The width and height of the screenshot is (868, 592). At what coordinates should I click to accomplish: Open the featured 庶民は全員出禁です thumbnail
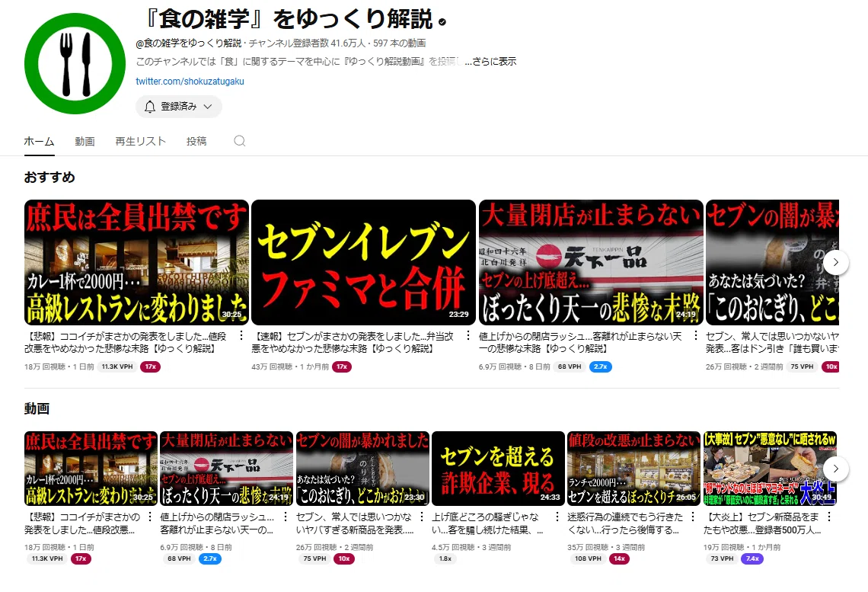coord(137,263)
